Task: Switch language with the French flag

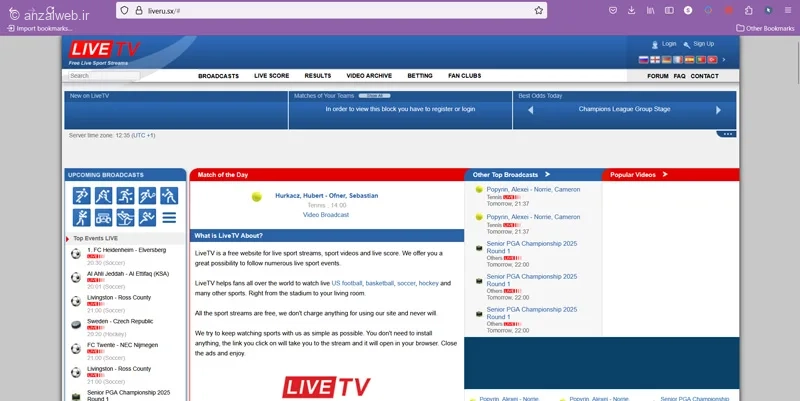Action: coord(678,60)
